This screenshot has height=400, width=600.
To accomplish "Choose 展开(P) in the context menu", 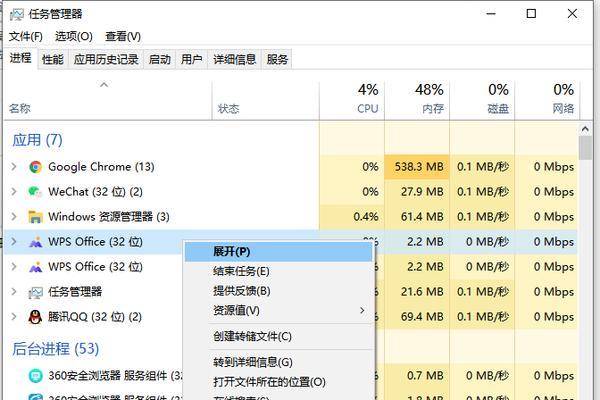I will point(279,251).
